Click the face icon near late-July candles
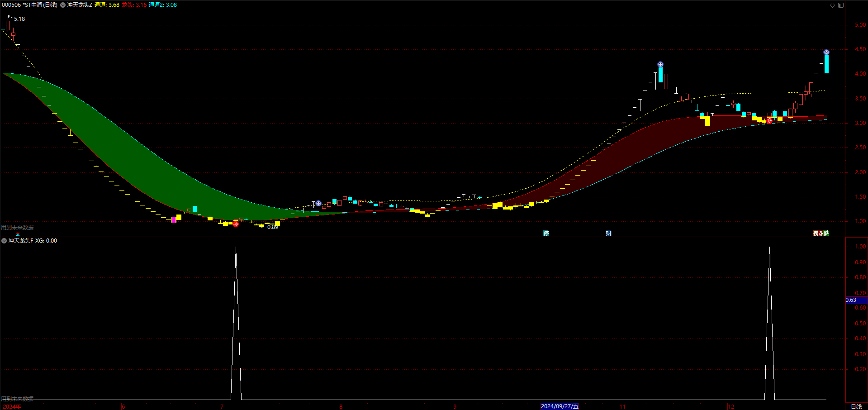The height and width of the screenshot is (410, 868). 318,204
